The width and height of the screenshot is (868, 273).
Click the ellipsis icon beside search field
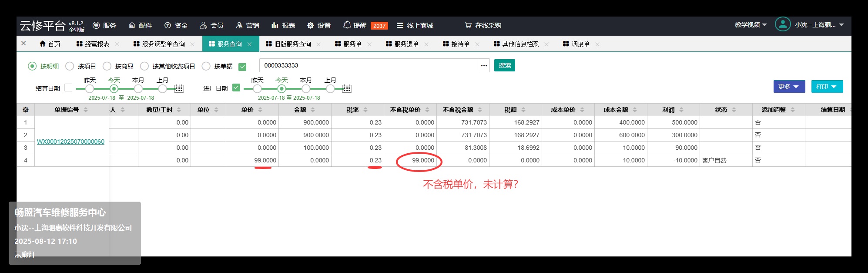pos(484,66)
